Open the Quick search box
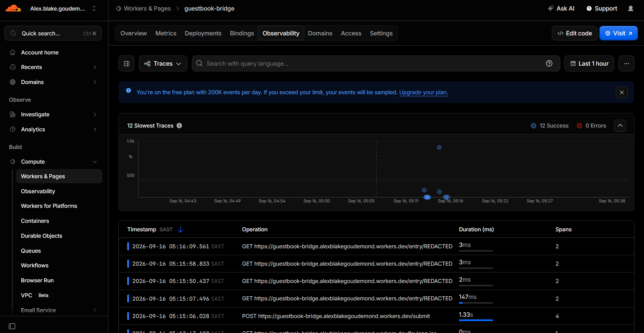The image size is (644, 333). click(x=53, y=33)
